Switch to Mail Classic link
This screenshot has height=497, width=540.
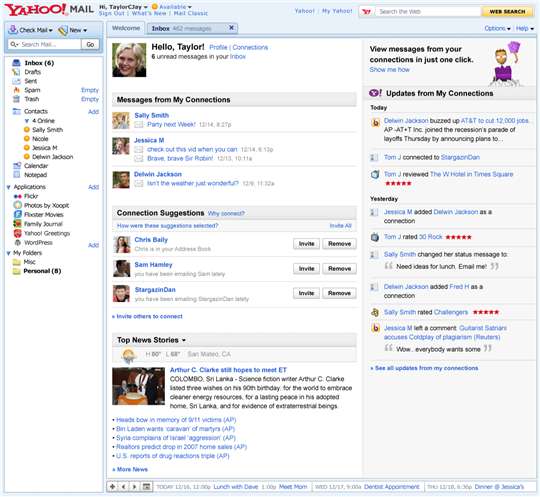190,13
